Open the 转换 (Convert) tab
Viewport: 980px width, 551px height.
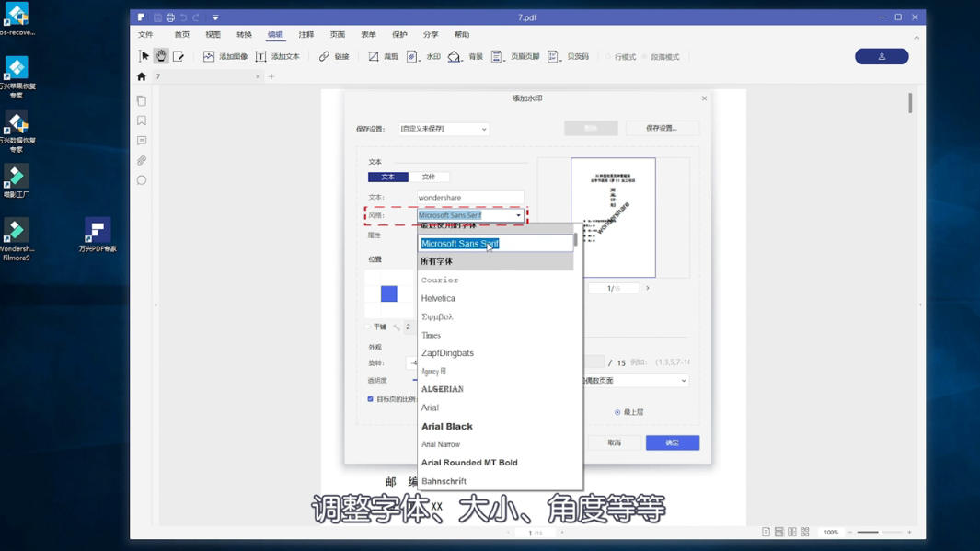pyautogui.click(x=245, y=34)
